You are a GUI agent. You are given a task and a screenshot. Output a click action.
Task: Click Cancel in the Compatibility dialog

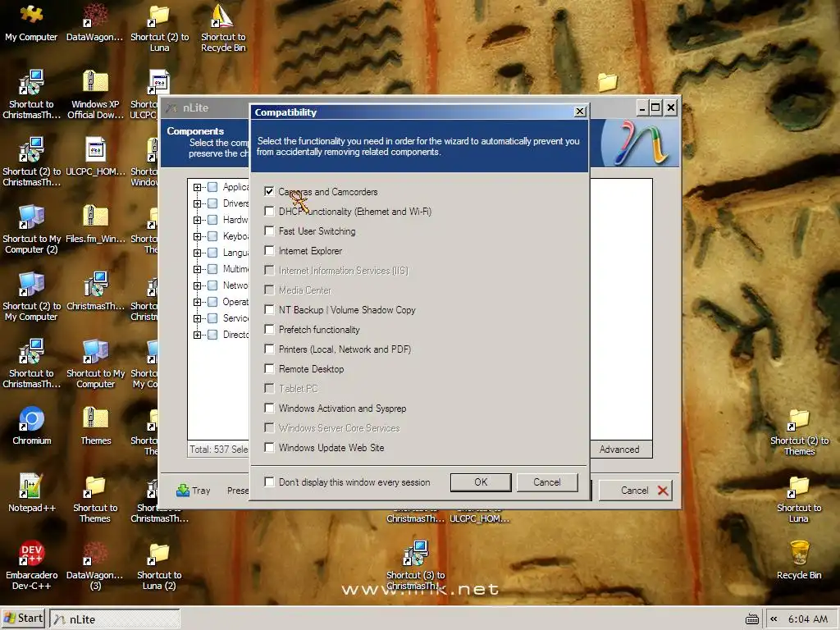coord(547,482)
